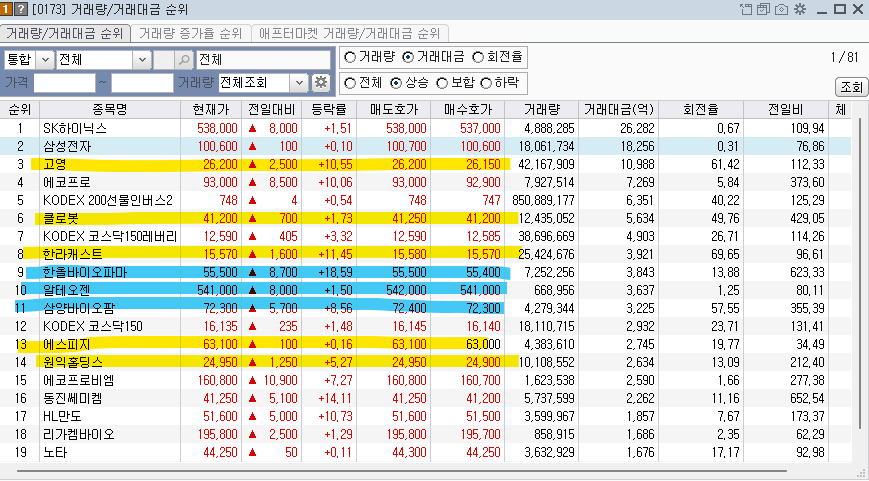The image size is (869, 481).
Task: Select the 알테오젠 stock name
Action: [x=67, y=290]
